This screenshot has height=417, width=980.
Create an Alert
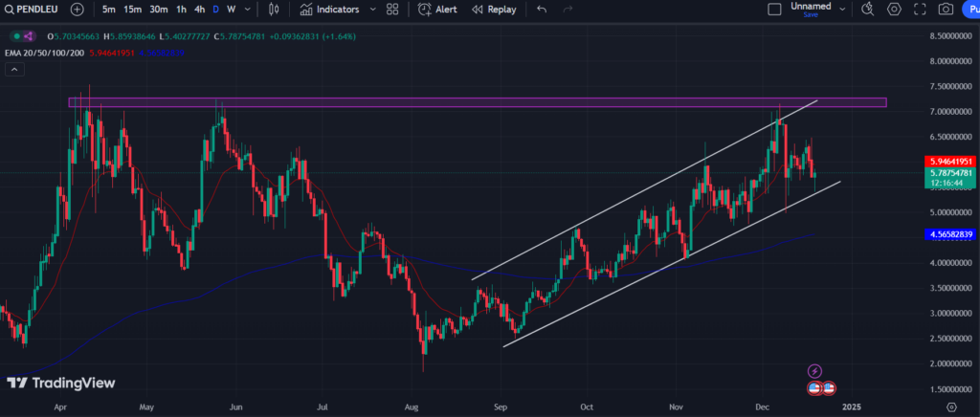437,10
